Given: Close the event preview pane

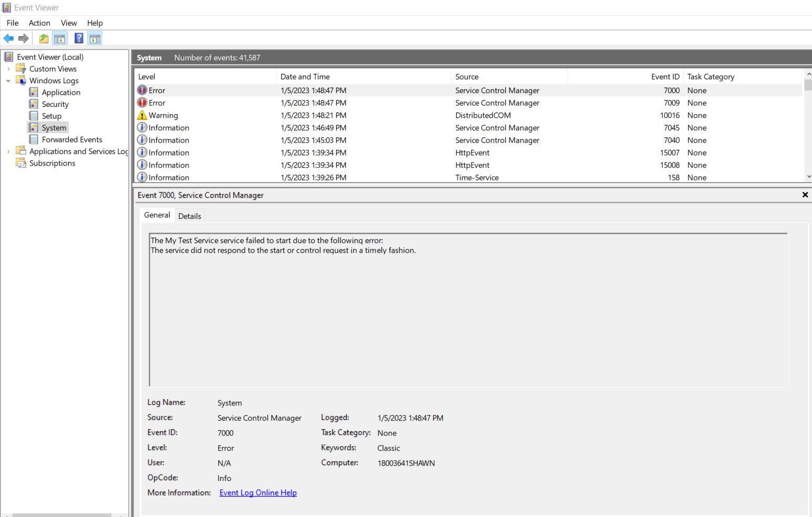Looking at the screenshot, I should [x=805, y=195].
